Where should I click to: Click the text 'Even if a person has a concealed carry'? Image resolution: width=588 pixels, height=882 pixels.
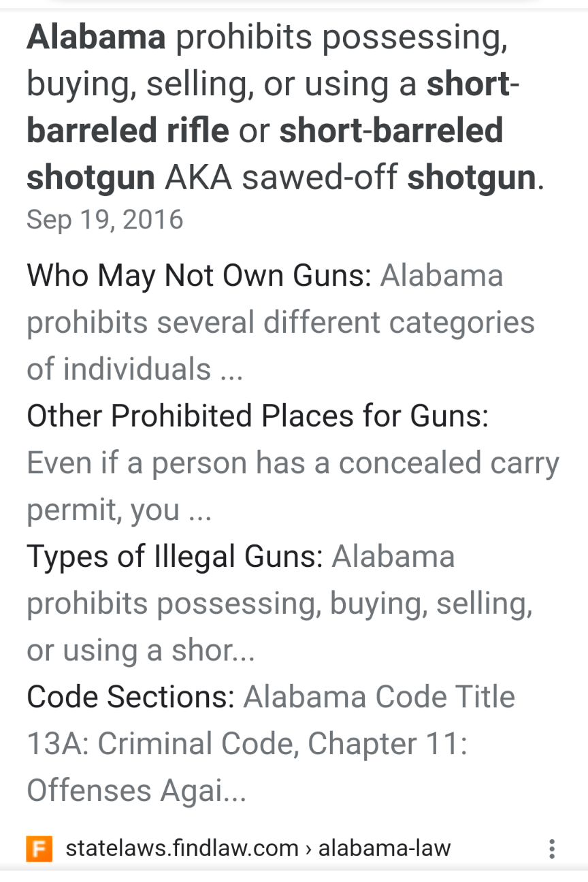pyautogui.click(x=293, y=463)
